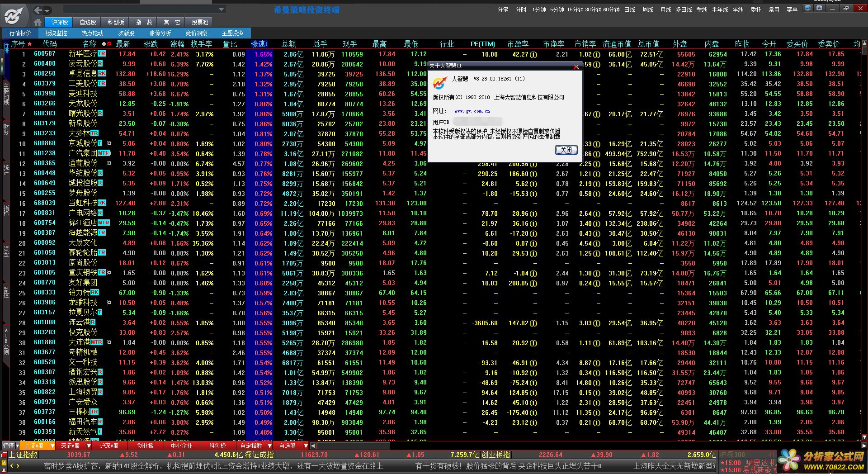Click the MTR badge beside 广汽集团
The image size is (868, 474).
[104, 153]
